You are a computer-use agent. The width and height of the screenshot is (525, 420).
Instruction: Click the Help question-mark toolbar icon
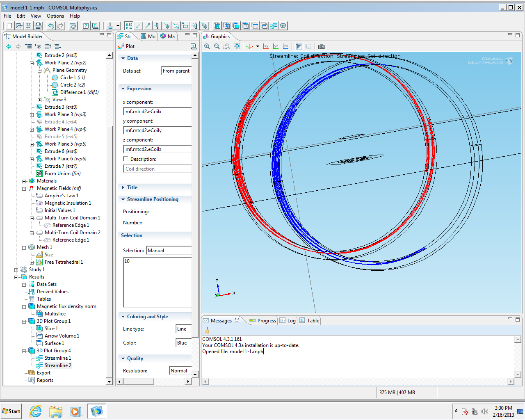click(86, 26)
